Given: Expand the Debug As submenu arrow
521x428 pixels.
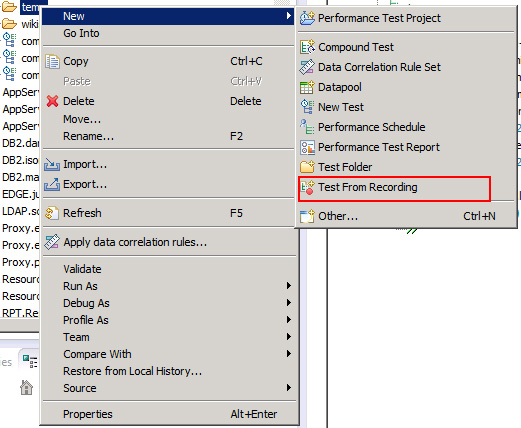Looking at the screenshot, I should (288, 303).
